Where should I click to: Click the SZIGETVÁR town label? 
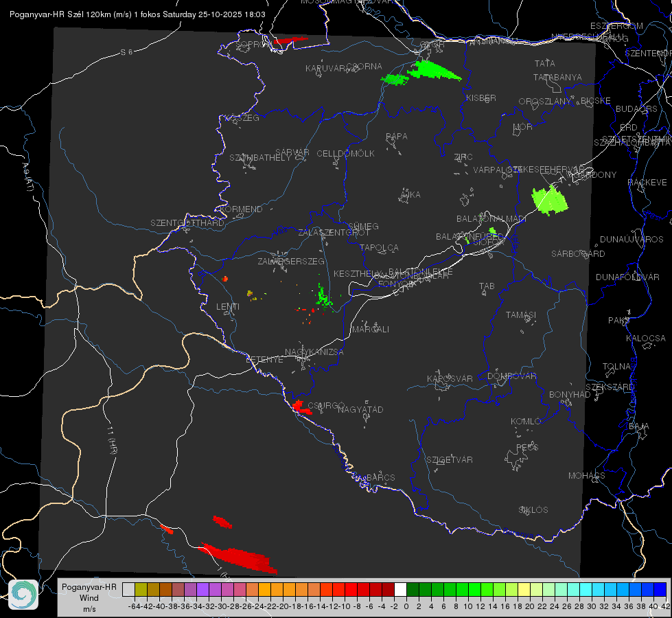pos(450,459)
